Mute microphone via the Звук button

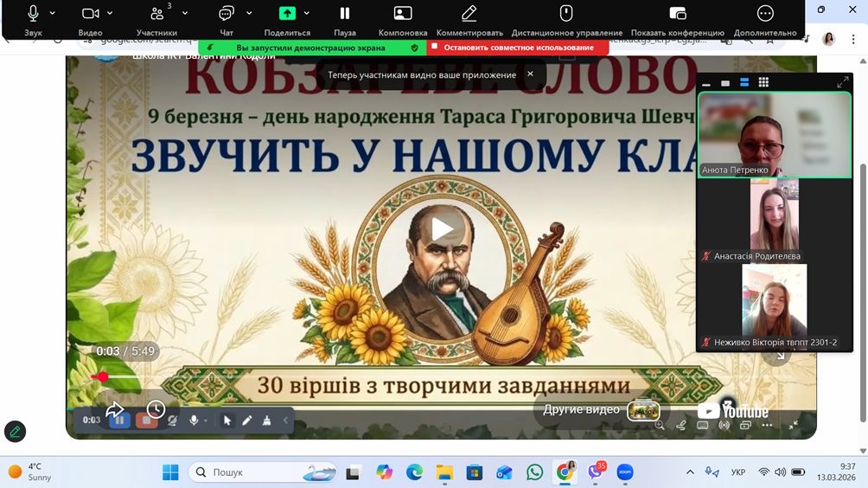(x=33, y=14)
